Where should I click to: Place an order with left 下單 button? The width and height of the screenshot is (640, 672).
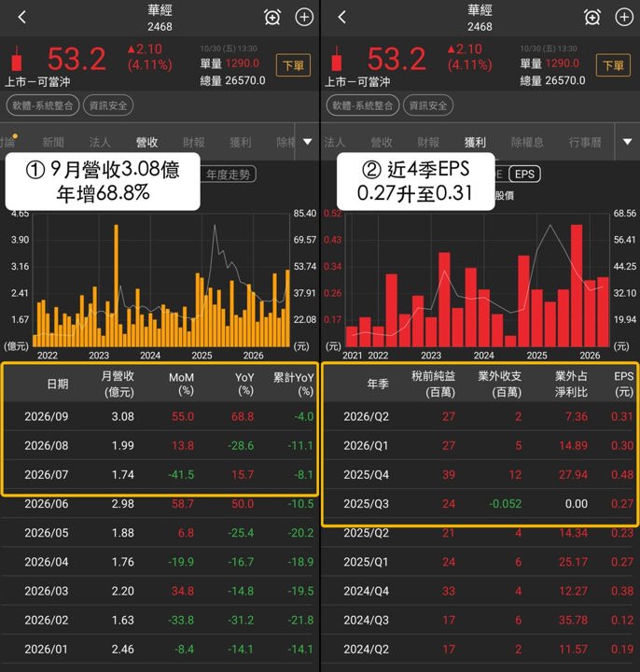pyautogui.click(x=294, y=65)
